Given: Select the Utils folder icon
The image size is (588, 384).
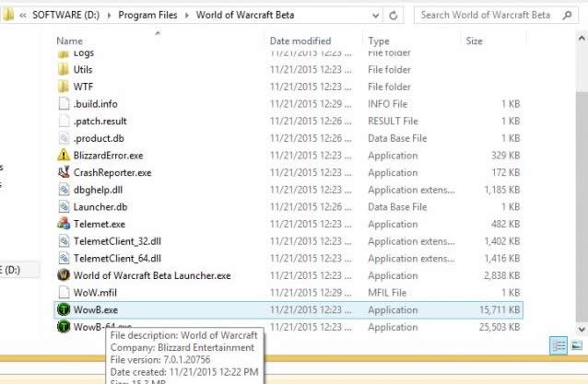Looking at the screenshot, I should (x=63, y=69).
